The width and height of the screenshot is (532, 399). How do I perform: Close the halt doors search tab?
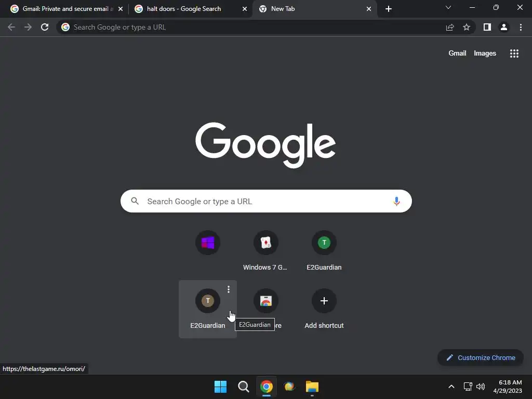[245, 9]
